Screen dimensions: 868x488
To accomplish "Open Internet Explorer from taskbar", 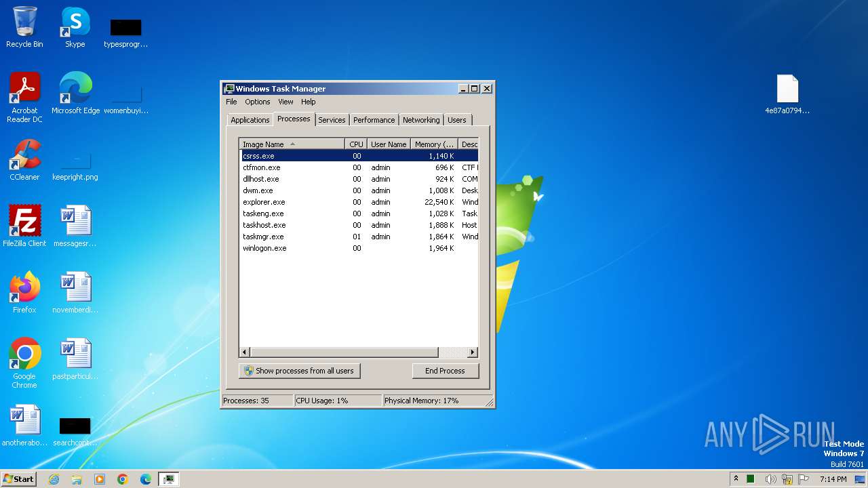I will point(54,479).
